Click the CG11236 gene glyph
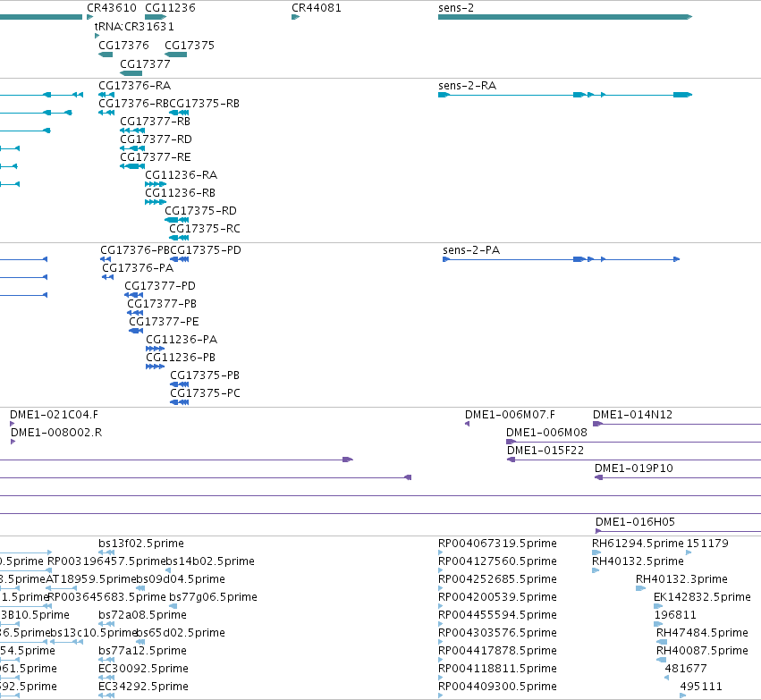This screenshot has width=761, height=700. [x=156, y=17]
